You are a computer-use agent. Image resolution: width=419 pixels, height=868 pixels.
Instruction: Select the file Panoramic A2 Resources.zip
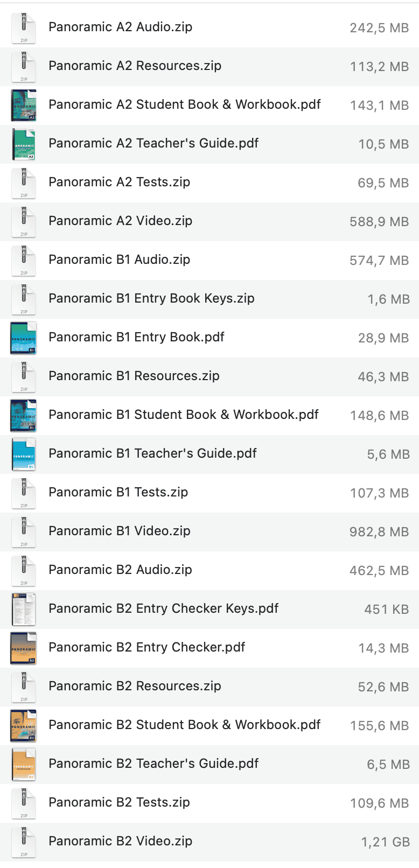click(x=210, y=67)
